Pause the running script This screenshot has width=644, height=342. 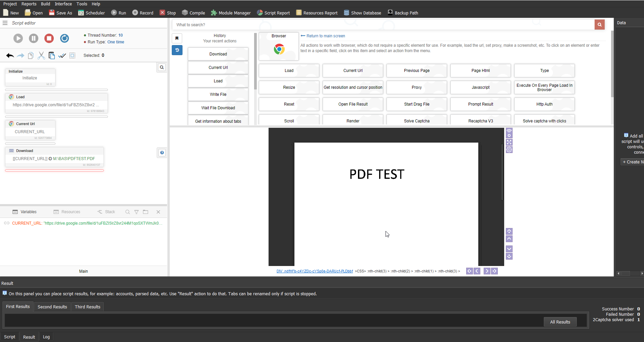33,38
